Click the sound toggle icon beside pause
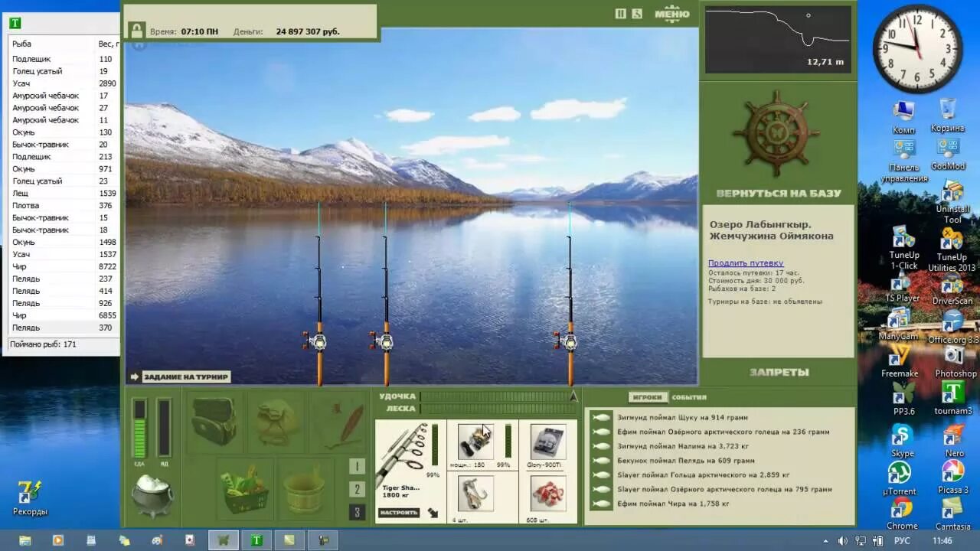The width and height of the screenshot is (980, 551). coord(637,13)
